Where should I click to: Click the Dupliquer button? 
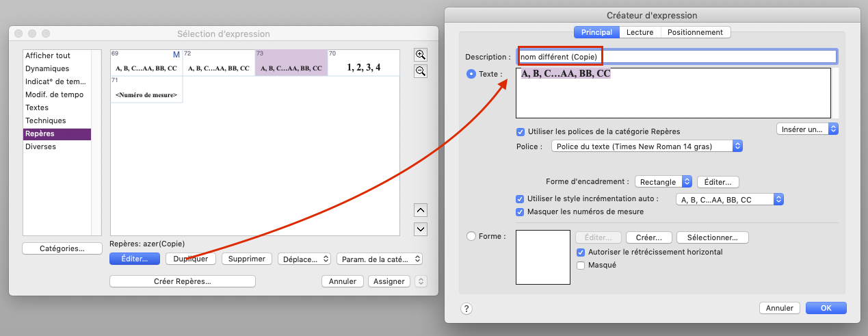[x=191, y=259]
